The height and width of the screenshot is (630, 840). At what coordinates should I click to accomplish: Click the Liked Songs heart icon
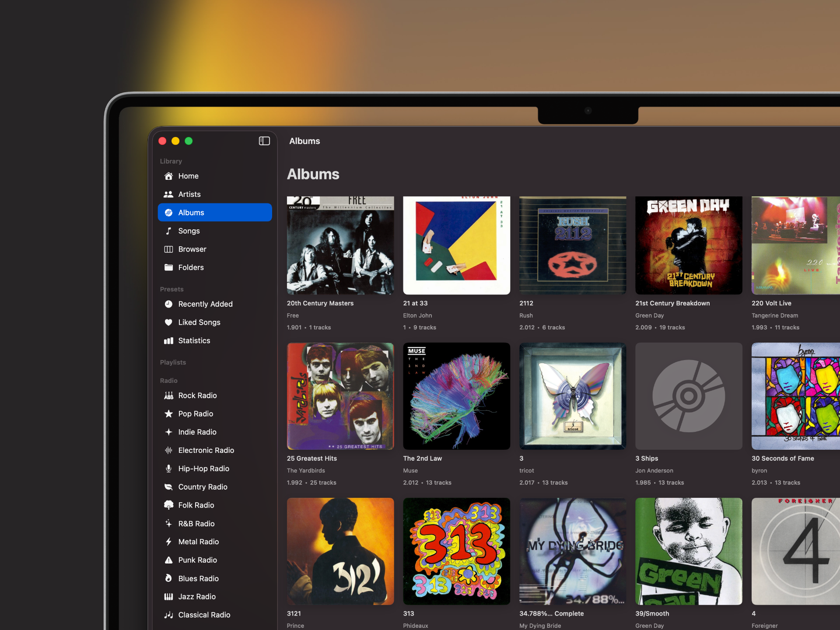(168, 322)
